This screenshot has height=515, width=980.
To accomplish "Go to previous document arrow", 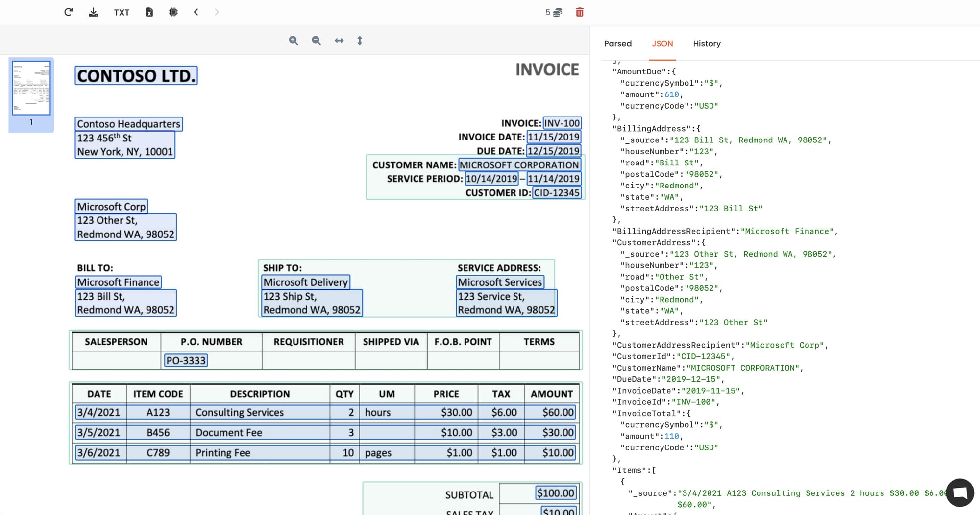I will [x=196, y=12].
